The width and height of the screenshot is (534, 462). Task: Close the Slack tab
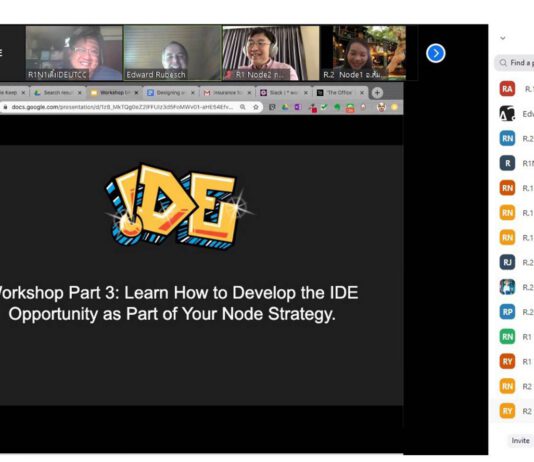coord(306,93)
